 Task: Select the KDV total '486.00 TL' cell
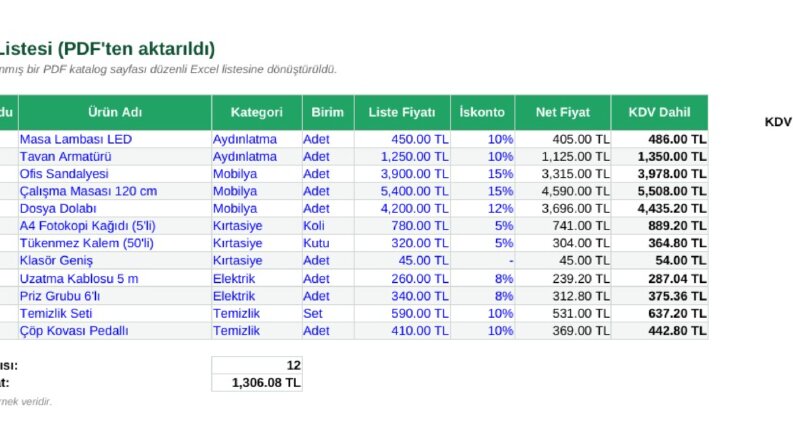pyautogui.click(x=659, y=139)
